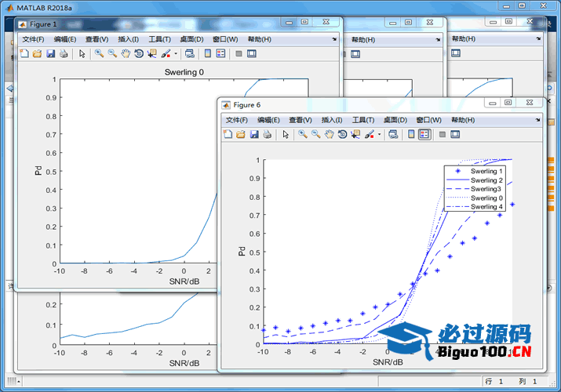The width and height of the screenshot is (561, 392).
Task: Select Edit Plot arrow in Figure 6 toolbar
Action: (x=286, y=134)
